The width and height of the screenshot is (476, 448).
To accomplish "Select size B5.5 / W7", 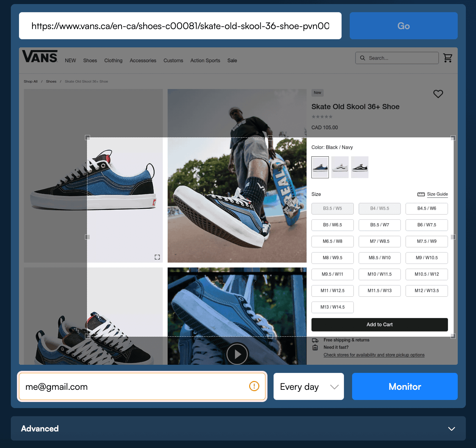I will [380, 225].
